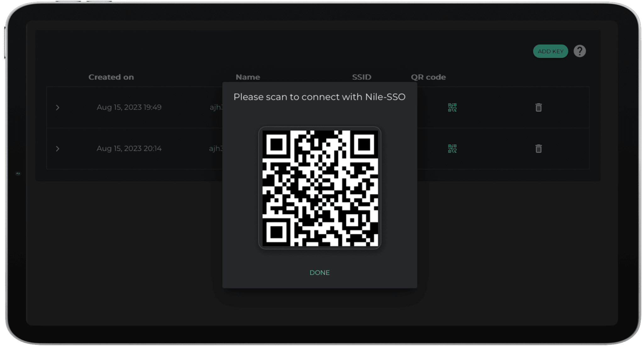Viewport: 644px width, 346px height.
Task: Click the ADD KEY button
Action: point(550,51)
